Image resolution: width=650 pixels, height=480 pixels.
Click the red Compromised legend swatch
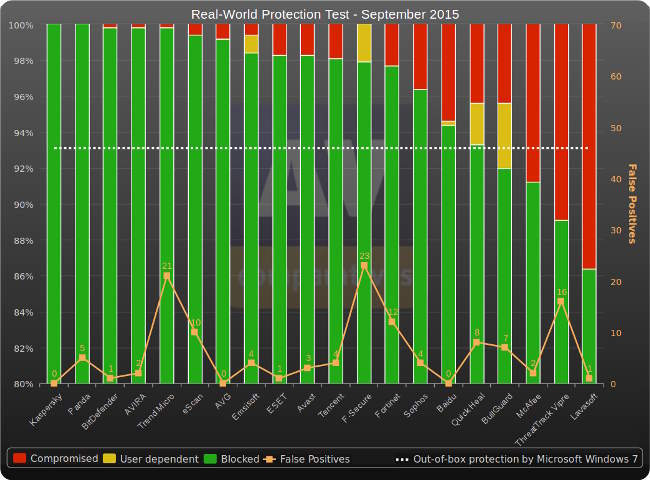pyautogui.click(x=19, y=459)
